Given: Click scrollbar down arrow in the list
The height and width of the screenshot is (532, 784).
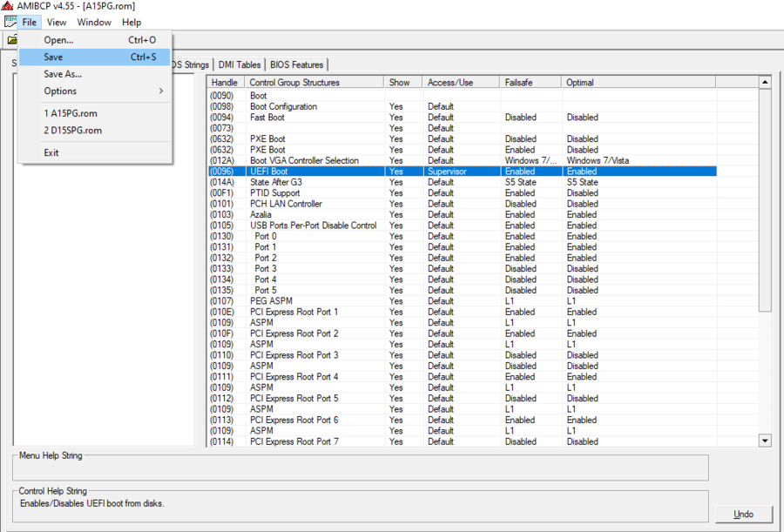Looking at the screenshot, I should 765,441.
